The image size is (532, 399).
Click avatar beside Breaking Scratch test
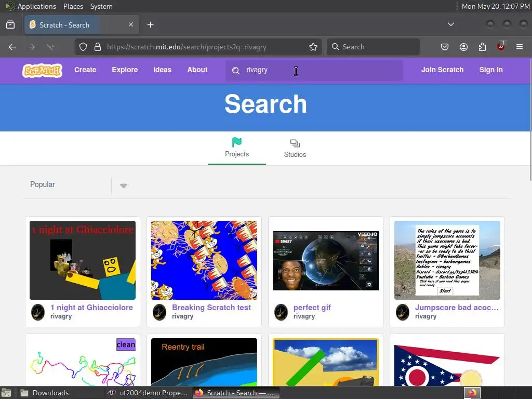(159, 312)
